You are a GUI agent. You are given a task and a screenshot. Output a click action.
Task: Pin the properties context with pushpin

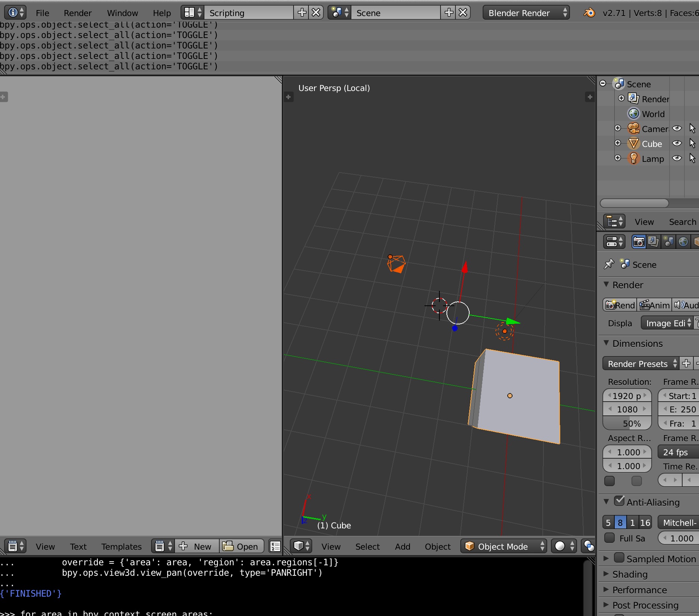(609, 264)
